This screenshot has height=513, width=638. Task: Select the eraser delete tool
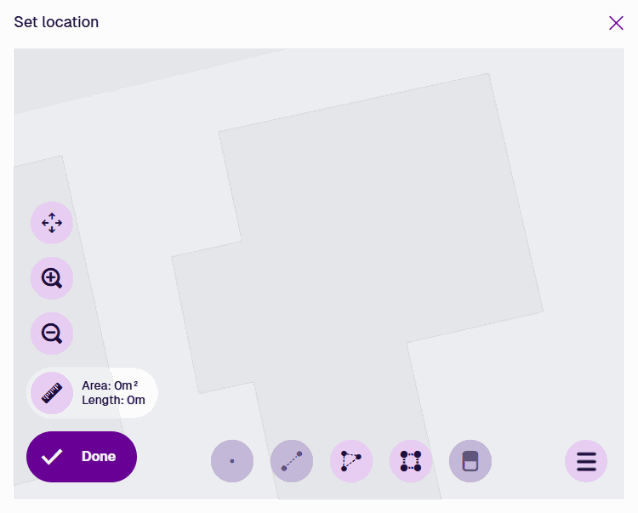[x=470, y=461]
